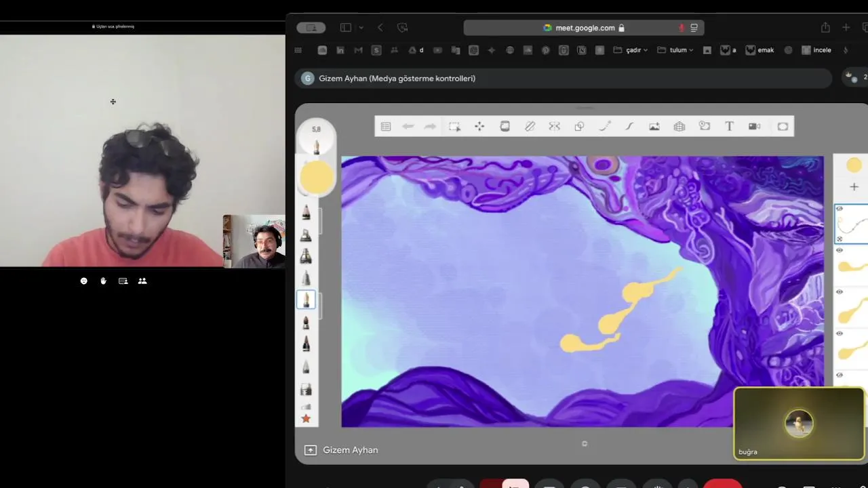Screen dimensions: 868x488
Task: Enable the Predictive stroke tool
Action: pyautogui.click(x=604, y=126)
